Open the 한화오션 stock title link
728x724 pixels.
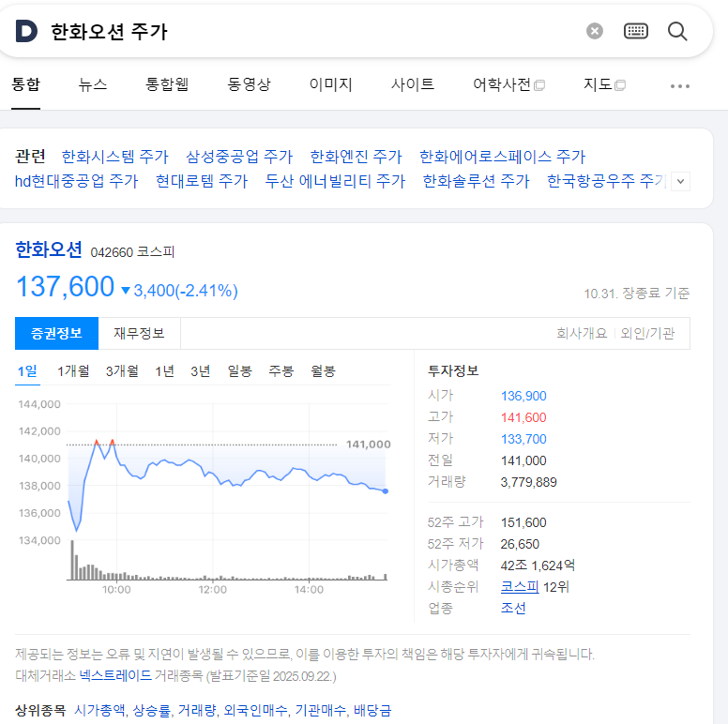click(49, 249)
